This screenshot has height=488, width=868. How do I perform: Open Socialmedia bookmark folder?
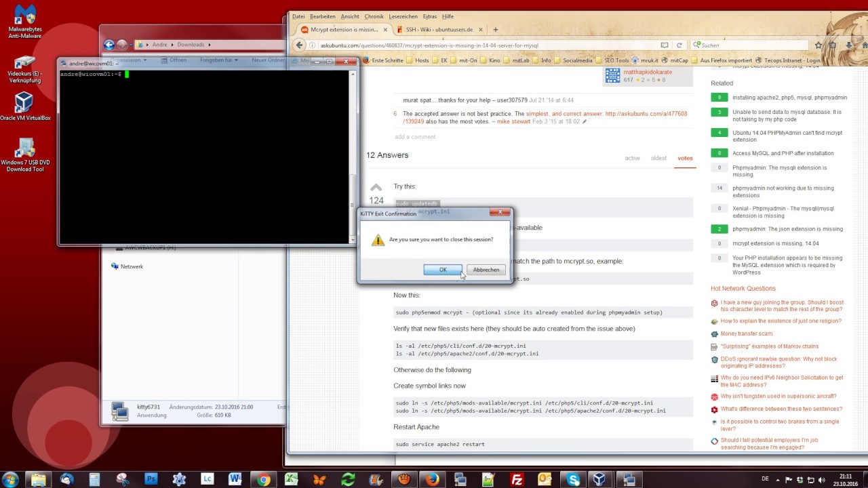pyautogui.click(x=574, y=60)
